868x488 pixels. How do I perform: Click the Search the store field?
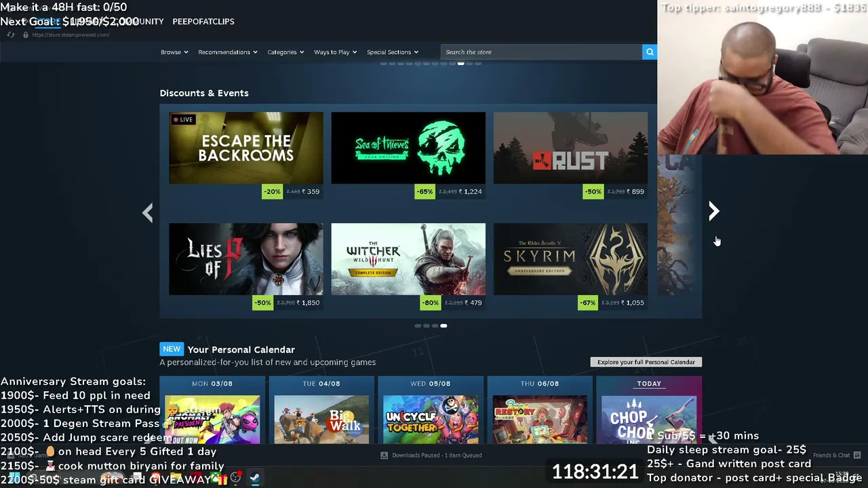(541, 52)
